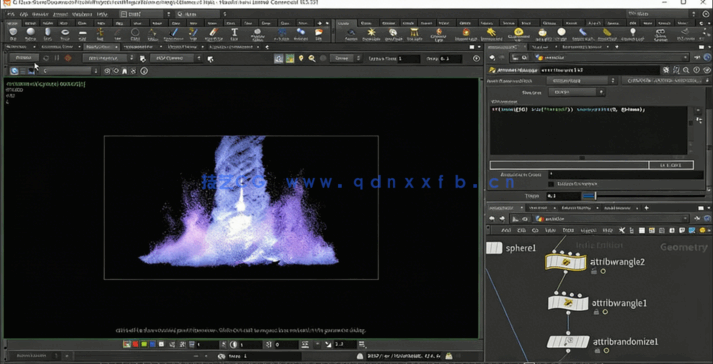The height and width of the screenshot is (364, 713).
Task: Select the sphere1 node
Action: pyautogui.click(x=494, y=248)
